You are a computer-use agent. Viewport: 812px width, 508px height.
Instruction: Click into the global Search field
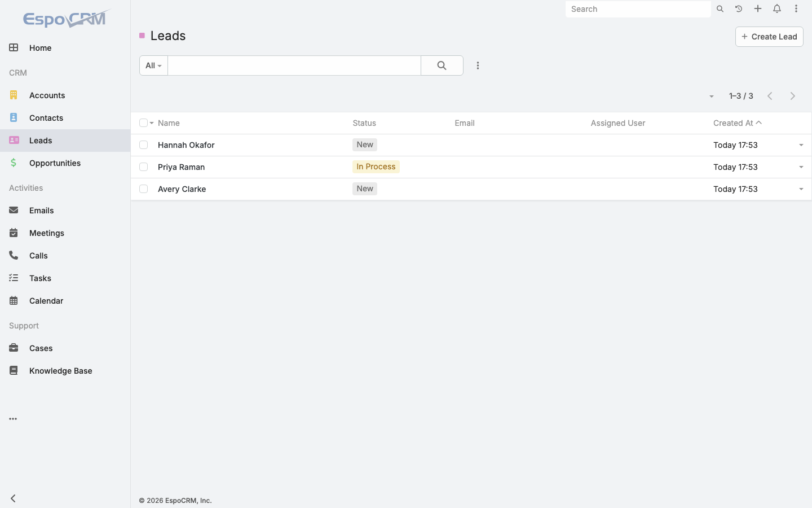pos(638,9)
